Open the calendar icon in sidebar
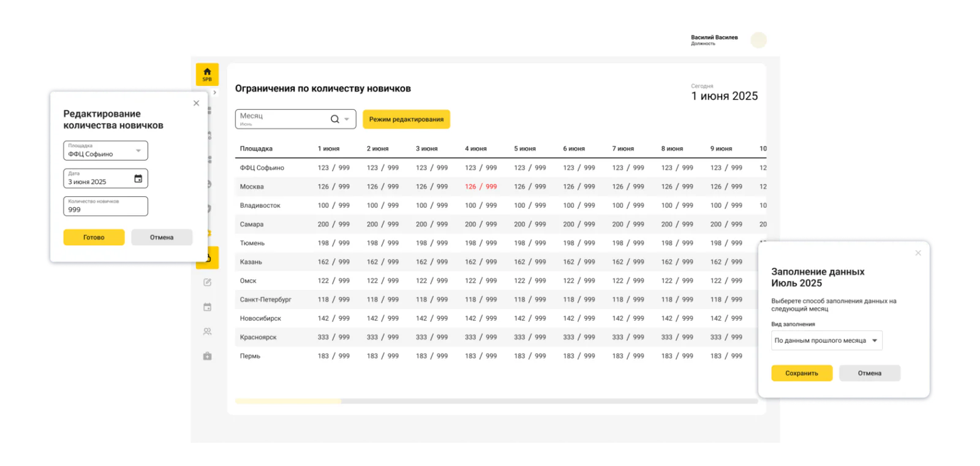980x466 pixels. click(x=208, y=307)
